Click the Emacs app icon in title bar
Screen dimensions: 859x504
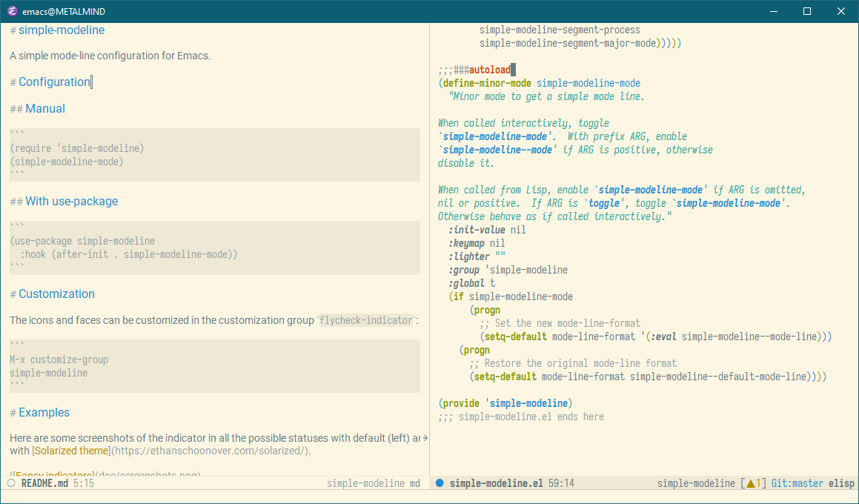(12, 11)
